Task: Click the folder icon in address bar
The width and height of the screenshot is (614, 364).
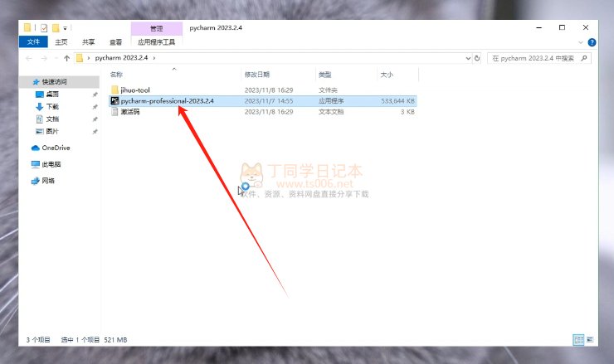Action: coord(80,58)
